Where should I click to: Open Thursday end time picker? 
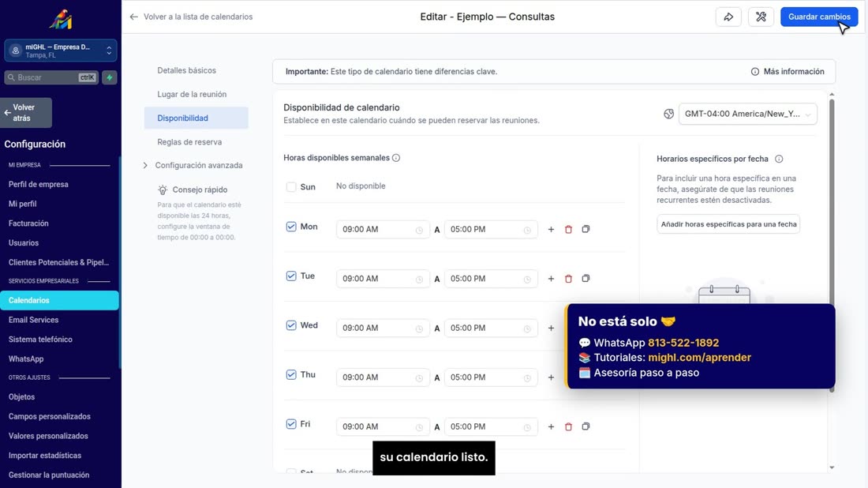pos(491,377)
